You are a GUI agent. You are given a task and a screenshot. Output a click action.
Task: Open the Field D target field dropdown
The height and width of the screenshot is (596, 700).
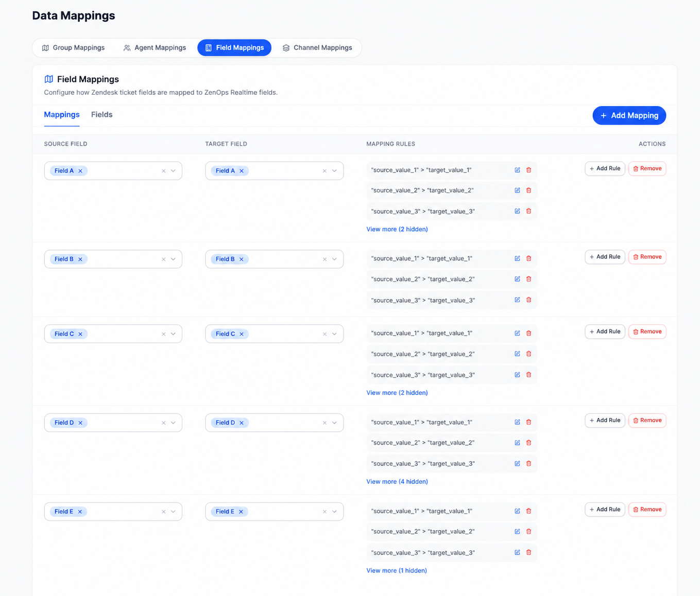pos(334,423)
